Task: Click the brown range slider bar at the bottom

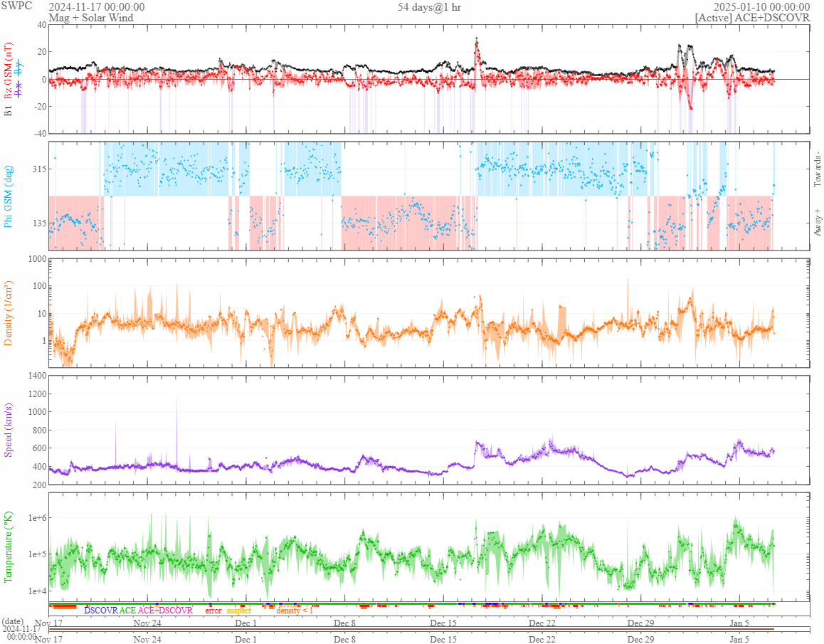Action: point(411,629)
